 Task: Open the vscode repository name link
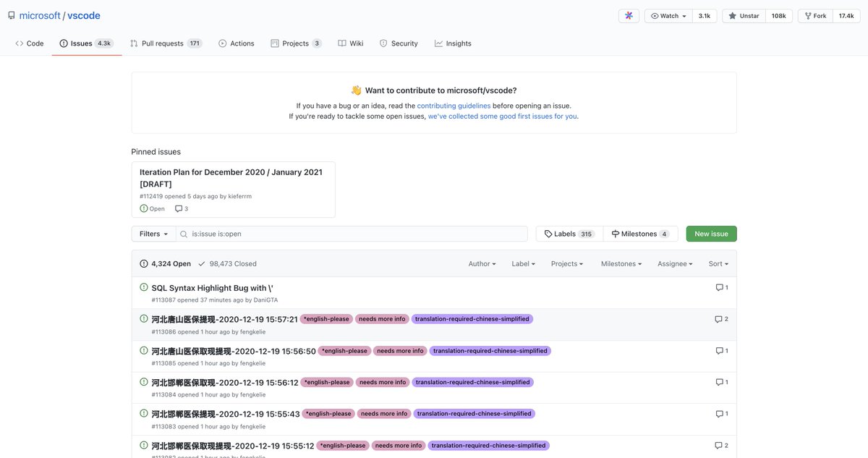[84, 15]
